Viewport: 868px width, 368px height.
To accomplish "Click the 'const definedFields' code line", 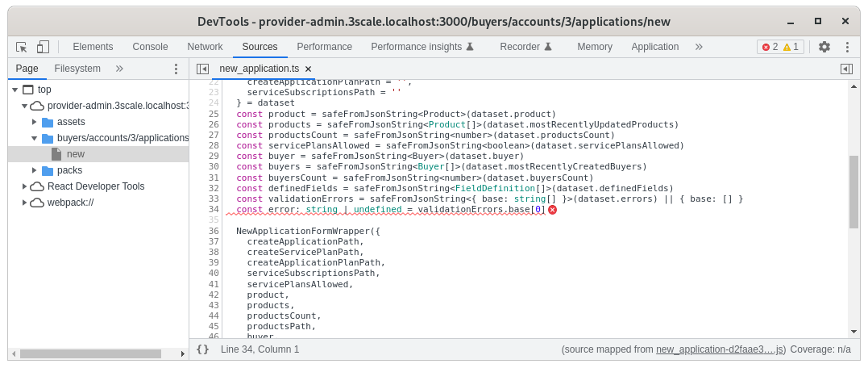I will pyautogui.click(x=455, y=188).
